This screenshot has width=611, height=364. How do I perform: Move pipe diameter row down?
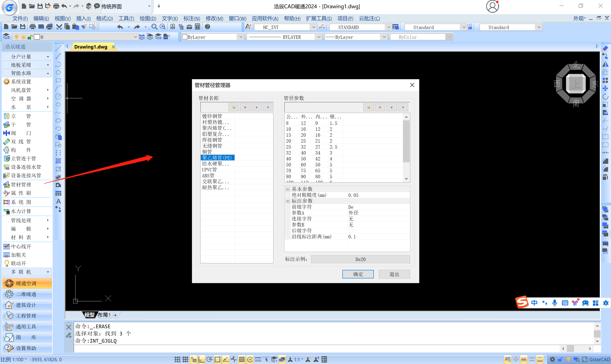403,107
